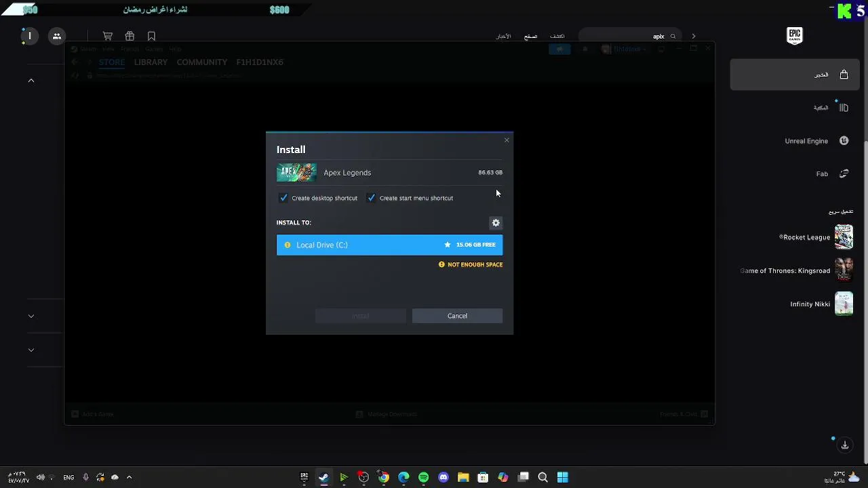The image size is (868, 488).
Task: Open Unreal Engine in Epic sidebar
Action: click(816, 141)
